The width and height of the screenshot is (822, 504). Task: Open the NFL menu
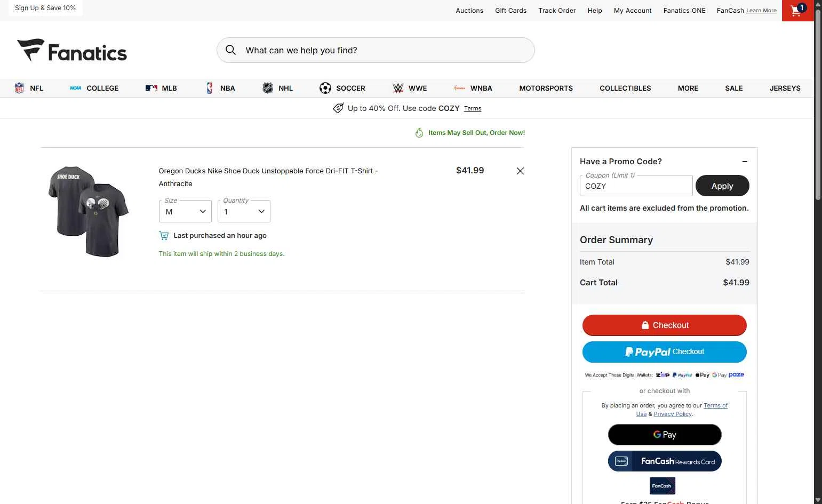pos(37,88)
